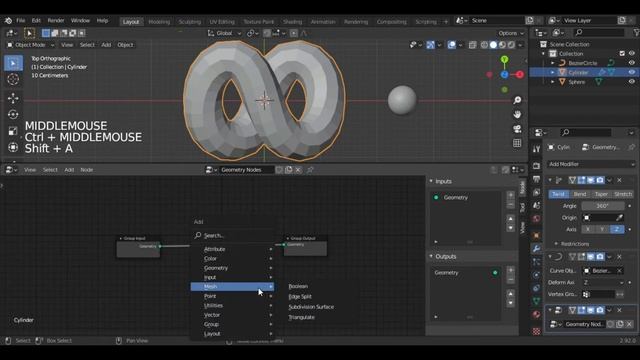640x360 pixels.
Task: Choose Subdivision Surface from Mesh submenu
Action: tap(311, 307)
